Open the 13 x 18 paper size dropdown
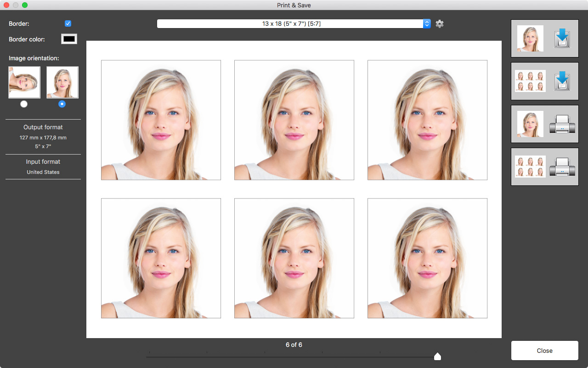 [294, 23]
